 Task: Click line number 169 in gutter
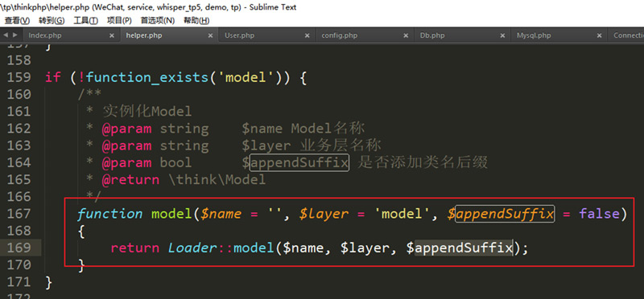pos(19,248)
